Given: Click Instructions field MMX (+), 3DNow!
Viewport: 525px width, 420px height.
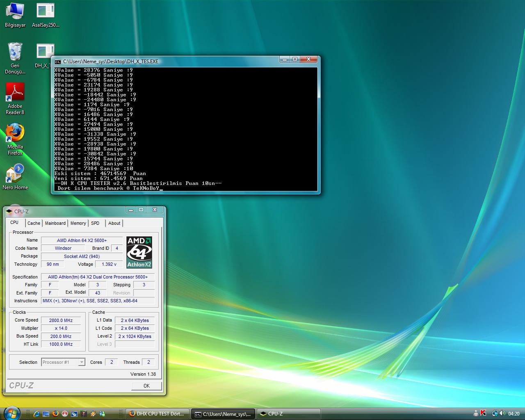Looking at the screenshot, I should click(x=98, y=301).
